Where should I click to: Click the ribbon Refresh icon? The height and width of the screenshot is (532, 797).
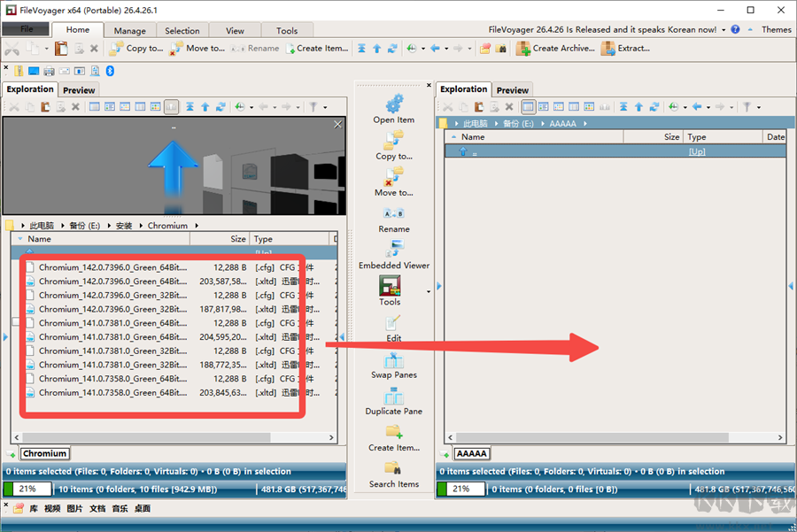tap(392, 49)
